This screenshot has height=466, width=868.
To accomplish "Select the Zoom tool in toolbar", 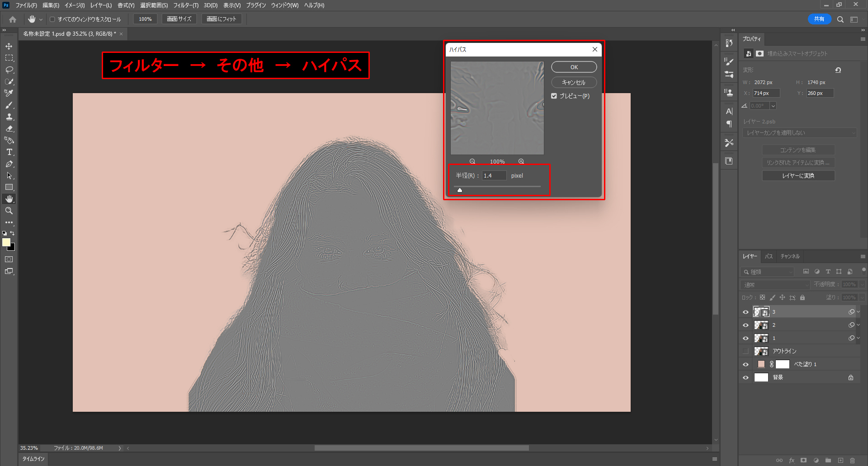I will [x=9, y=211].
